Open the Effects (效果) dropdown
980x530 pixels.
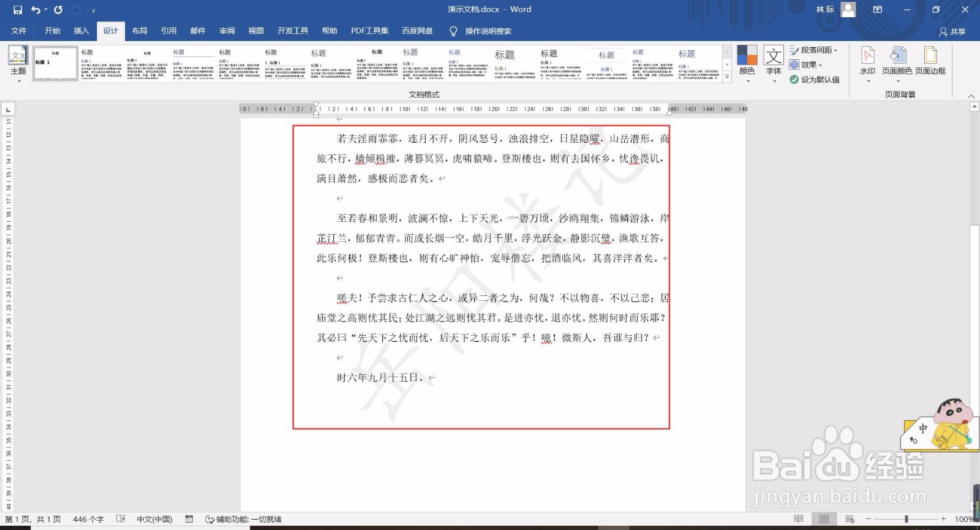pyautogui.click(x=806, y=65)
